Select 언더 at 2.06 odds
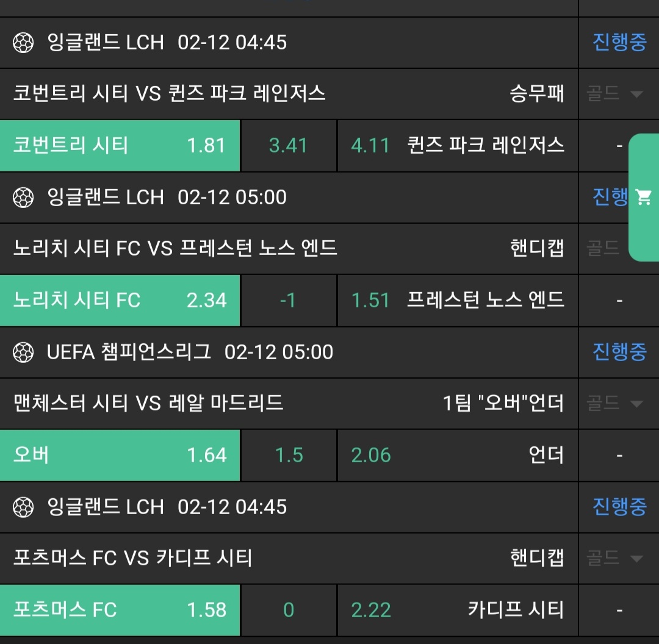The height and width of the screenshot is (644, 659). click(458, 456)
